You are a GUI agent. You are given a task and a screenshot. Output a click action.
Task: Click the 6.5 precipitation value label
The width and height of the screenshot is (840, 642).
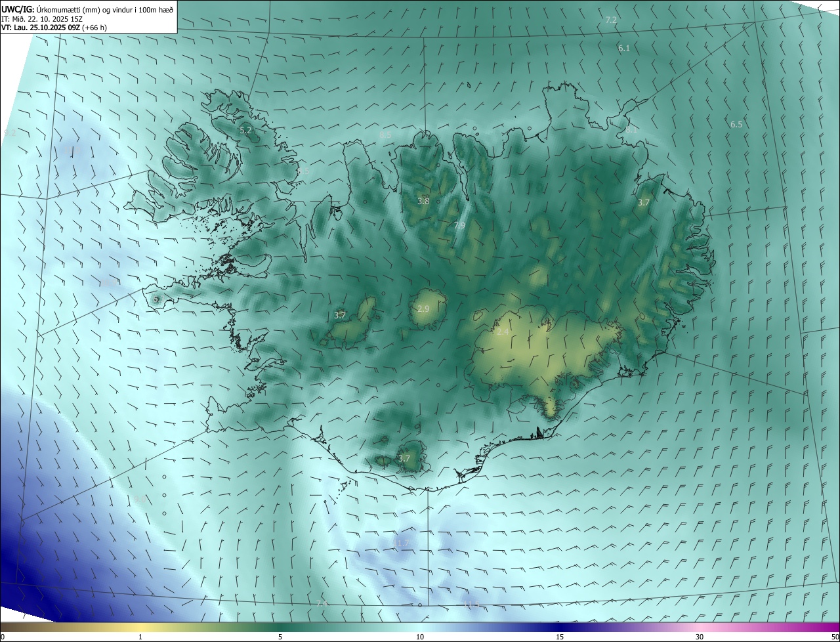(736, 124)
